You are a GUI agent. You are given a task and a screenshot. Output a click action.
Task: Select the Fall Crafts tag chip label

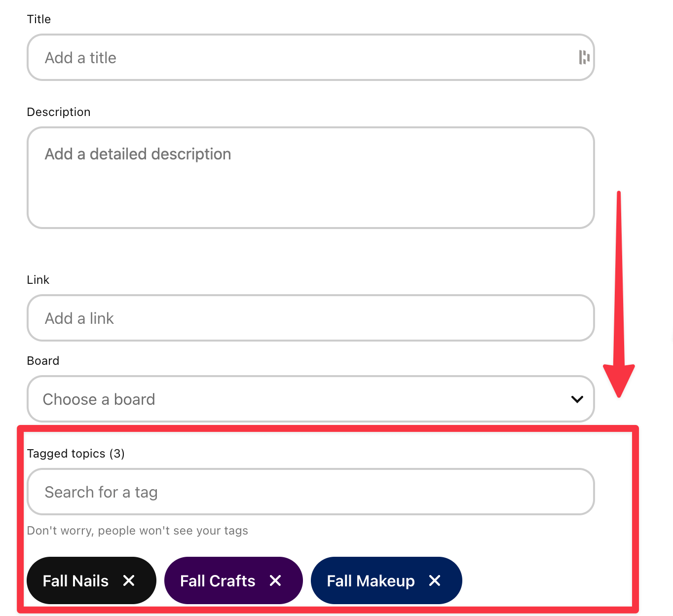[x=218, y=581]
